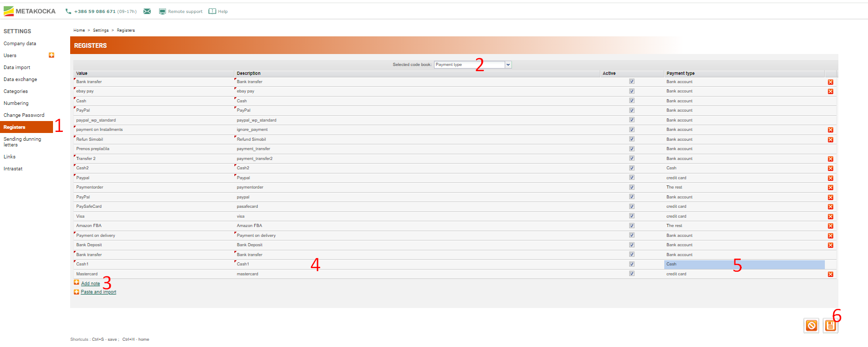Click the orange cancel icon button

[811, 326]
